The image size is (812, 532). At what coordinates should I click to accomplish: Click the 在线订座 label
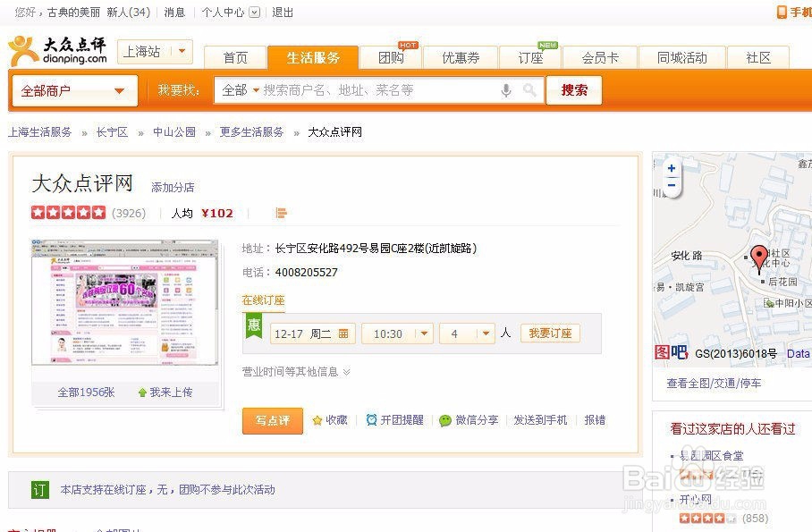coord(263,300)
